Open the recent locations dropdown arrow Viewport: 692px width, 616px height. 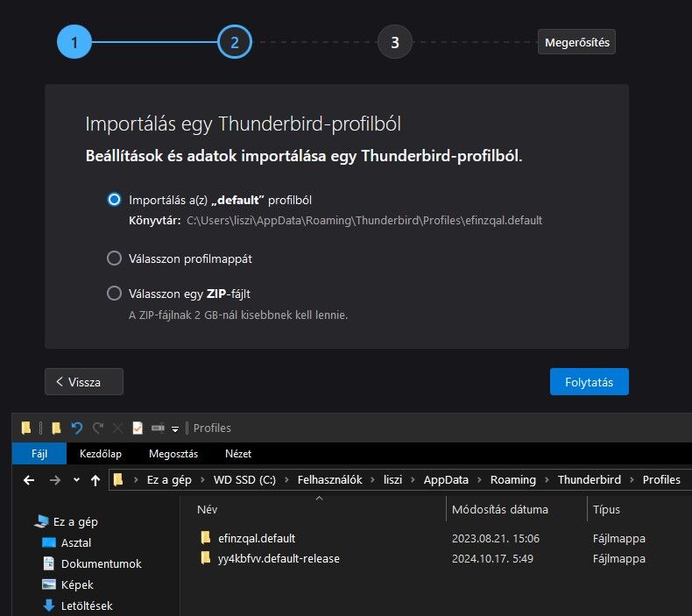click(76, 479)
